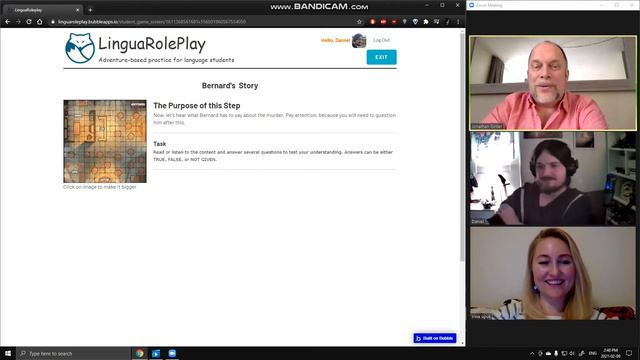Open the browser extensions puzzle icon
The width and height of the screenshot is (640, 360).
(x=426, y=22)
